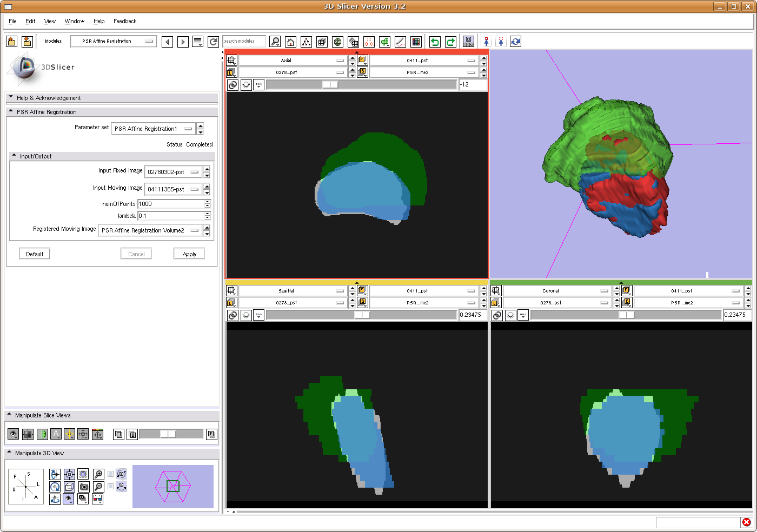This screenshot has height=532, width=757.
Task: Click the zoom in magnifier for 3D view
Action: (98, 474)
